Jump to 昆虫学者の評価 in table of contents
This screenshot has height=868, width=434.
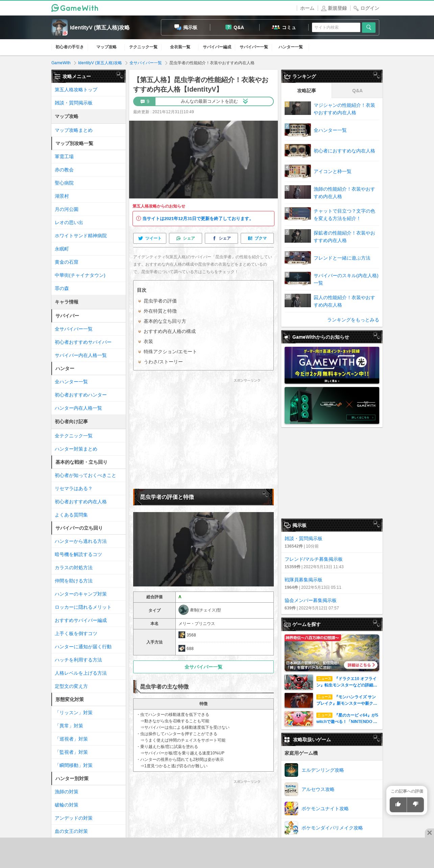pyautogui.click(x=160, y=301)
